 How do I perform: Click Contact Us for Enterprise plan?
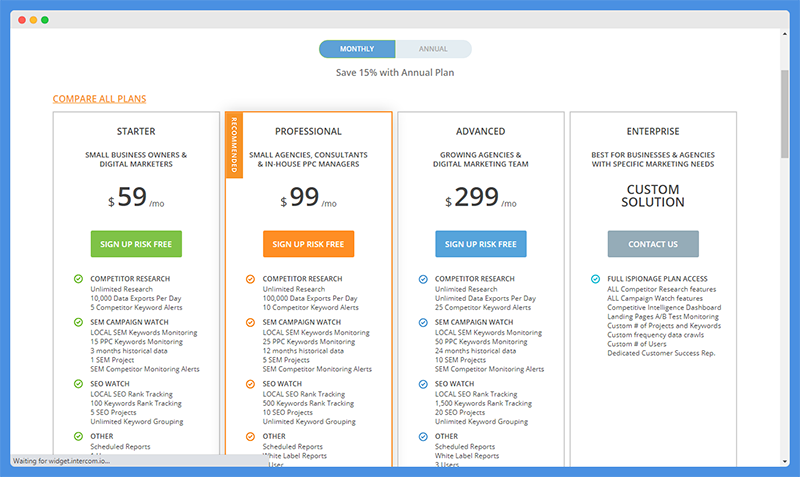point(653,244)
